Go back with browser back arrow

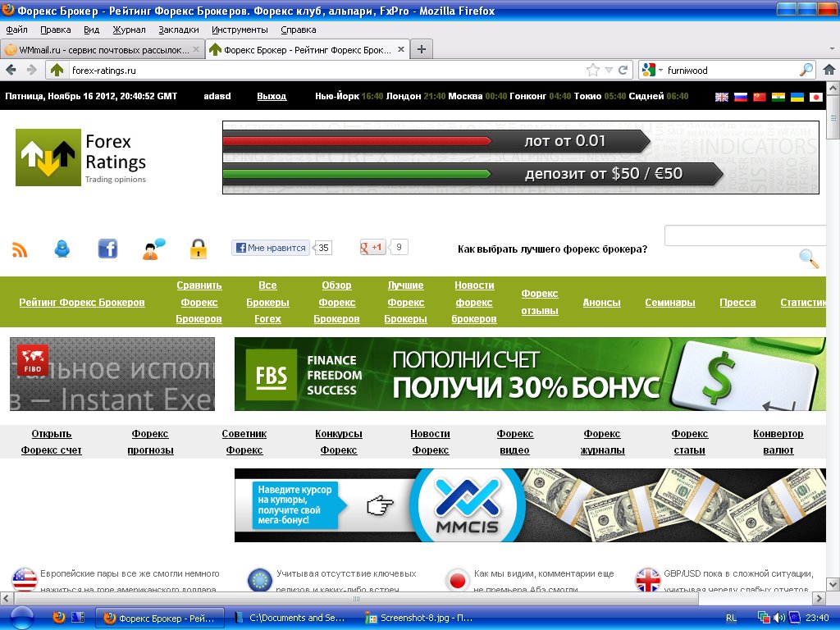pos(11,70)
